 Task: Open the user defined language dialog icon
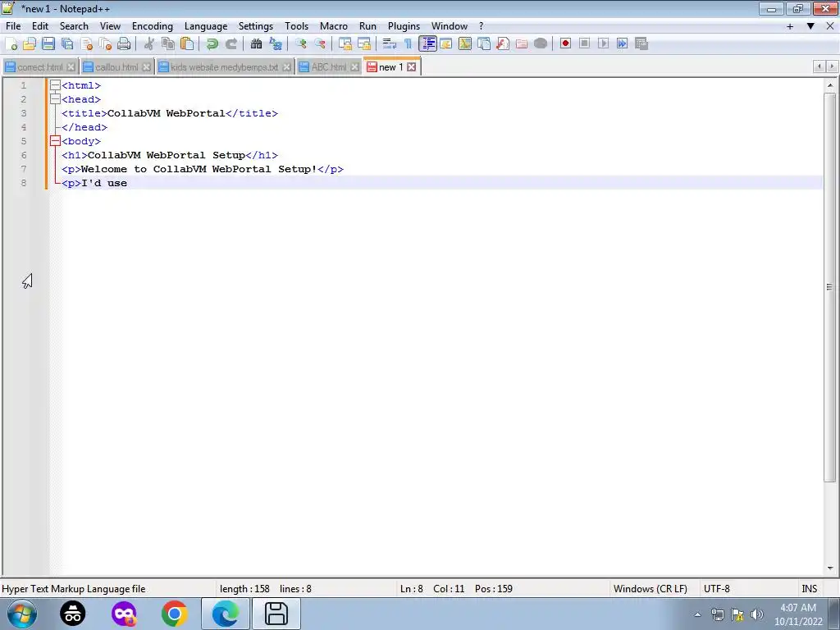[446, 44]
